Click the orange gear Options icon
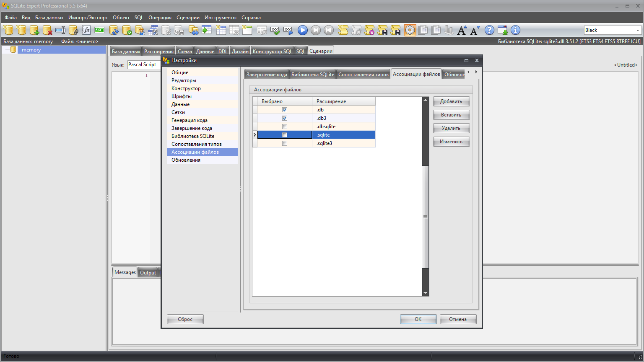 coord(410,30)
